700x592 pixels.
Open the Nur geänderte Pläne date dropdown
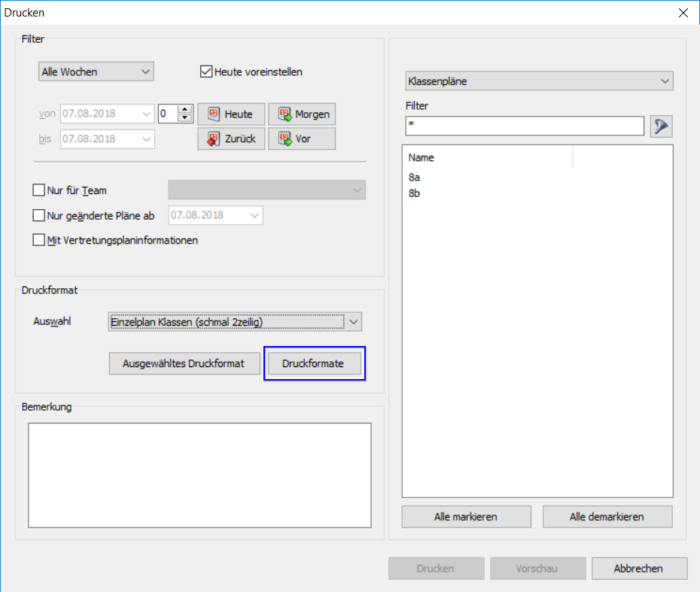[x=254, y=215]
